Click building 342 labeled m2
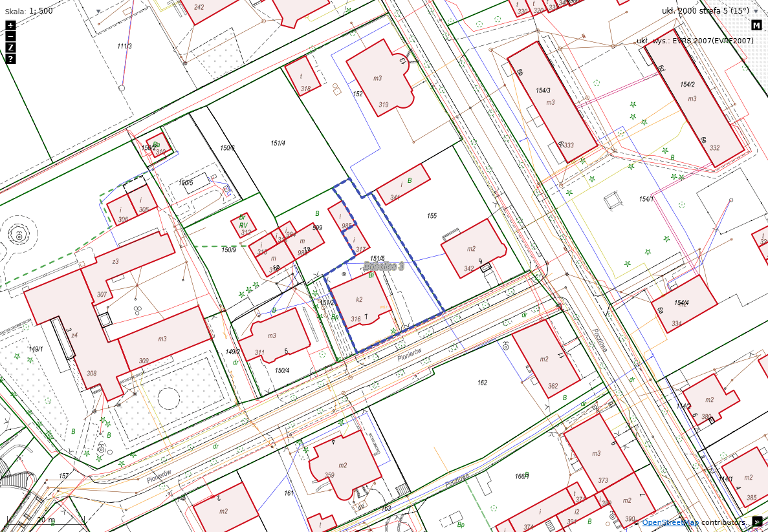 pos(472,249)
